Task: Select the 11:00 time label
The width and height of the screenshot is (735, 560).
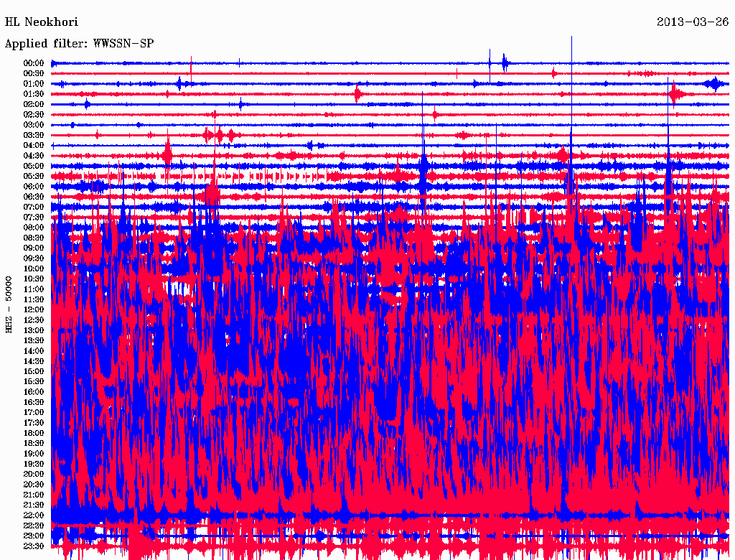Action: click(x=34, y=289)
